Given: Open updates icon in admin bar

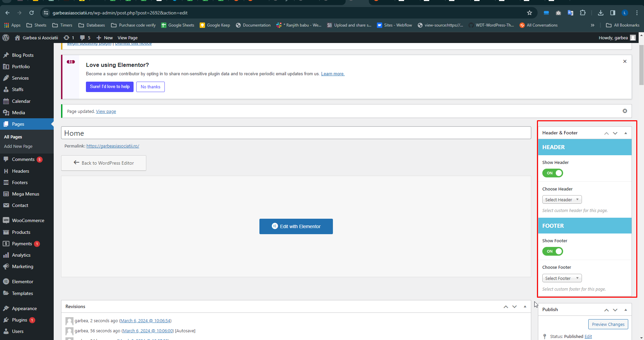Looking at the screenshot, I should coord(68,38).
